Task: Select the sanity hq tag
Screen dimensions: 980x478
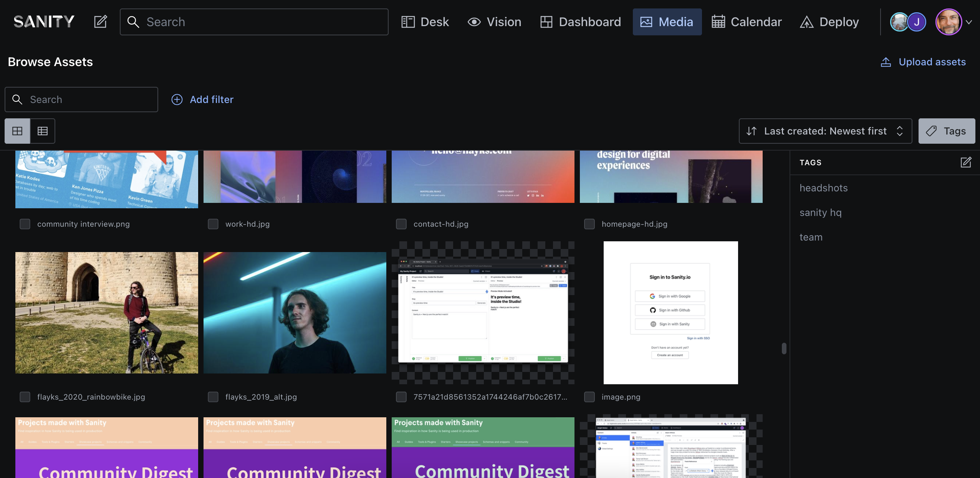Action: click(x=820, y=212)
